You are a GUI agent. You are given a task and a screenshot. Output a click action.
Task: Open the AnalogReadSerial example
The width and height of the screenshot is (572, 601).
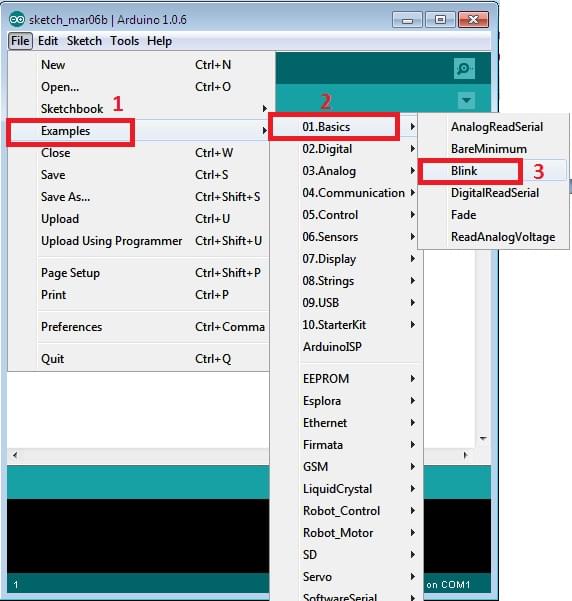493,127
